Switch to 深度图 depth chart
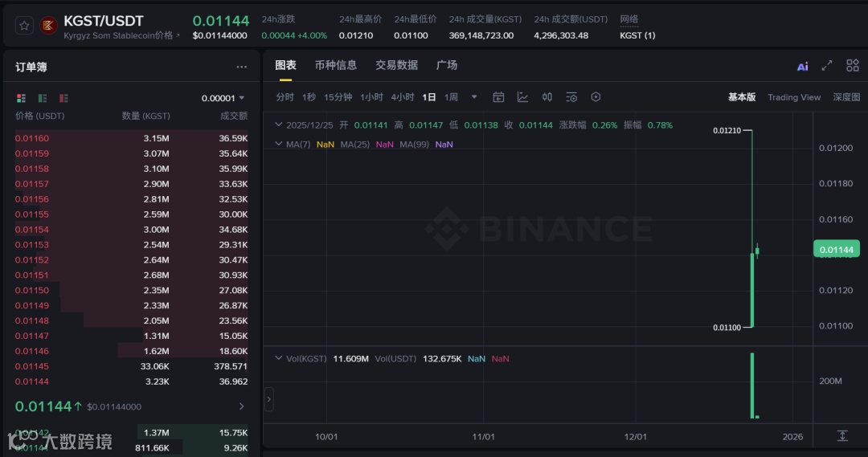The width and height of the screenshot is (868, 457). tap(846, 97)
